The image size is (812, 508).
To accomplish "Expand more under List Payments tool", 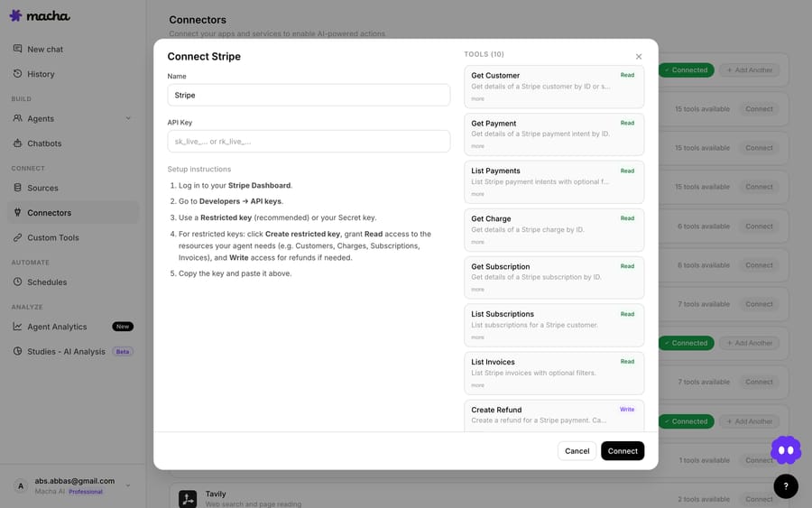I will tap(477, 194).
